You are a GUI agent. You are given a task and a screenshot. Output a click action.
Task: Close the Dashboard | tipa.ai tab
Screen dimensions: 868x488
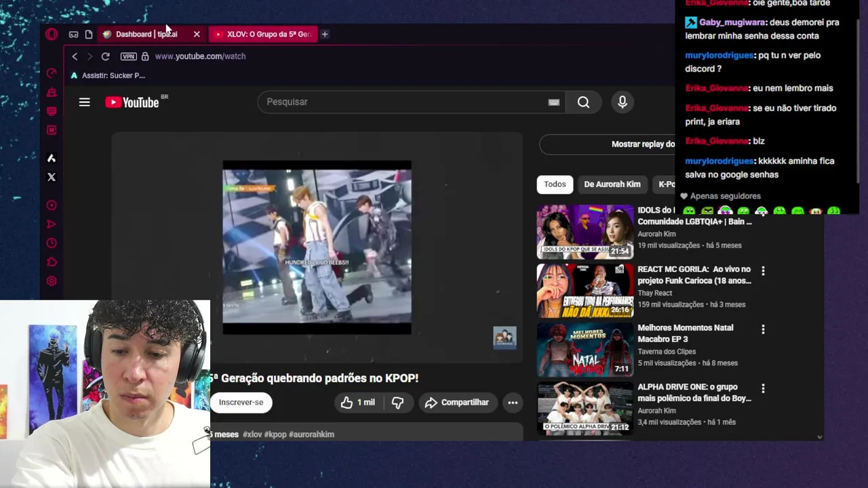(x=197, y=34)
